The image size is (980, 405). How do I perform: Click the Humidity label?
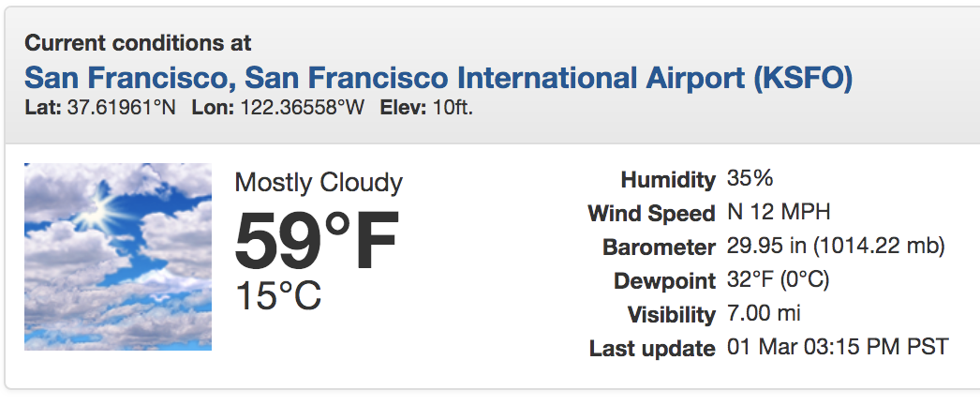tap(668, 179)
